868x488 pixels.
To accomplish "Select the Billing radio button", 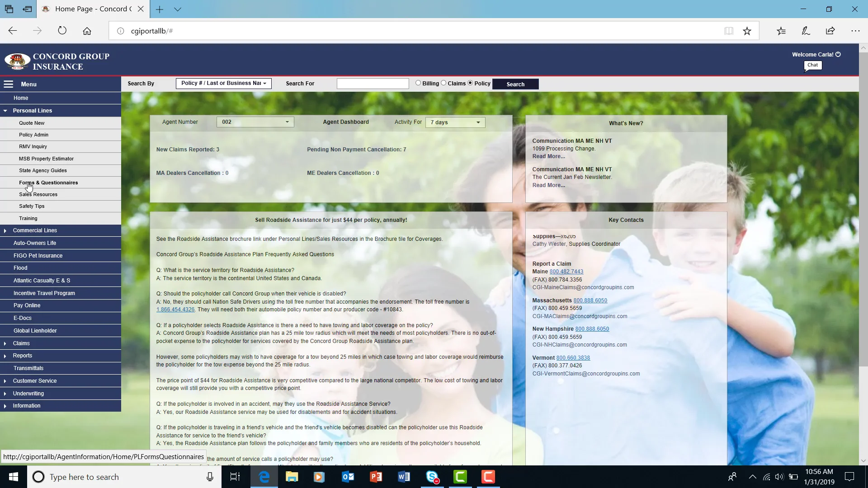I will pyautogui.click(x=418, y=83).
